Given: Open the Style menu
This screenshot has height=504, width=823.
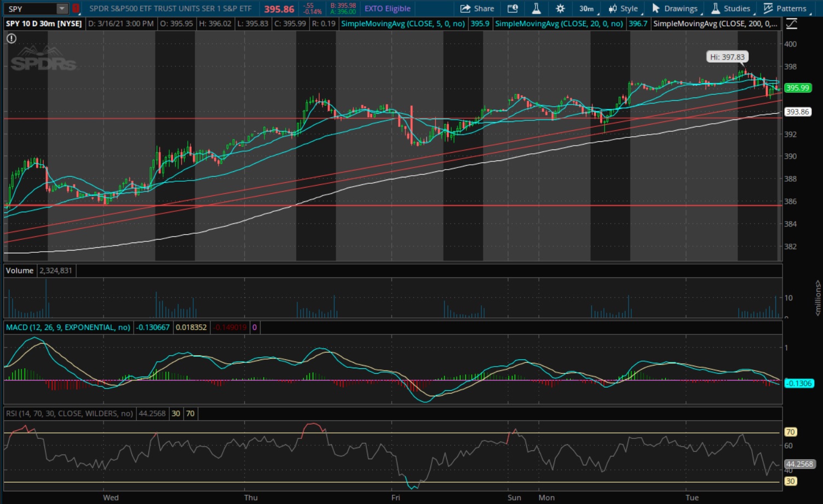Looking at the screenshot, I should point(624,9).
